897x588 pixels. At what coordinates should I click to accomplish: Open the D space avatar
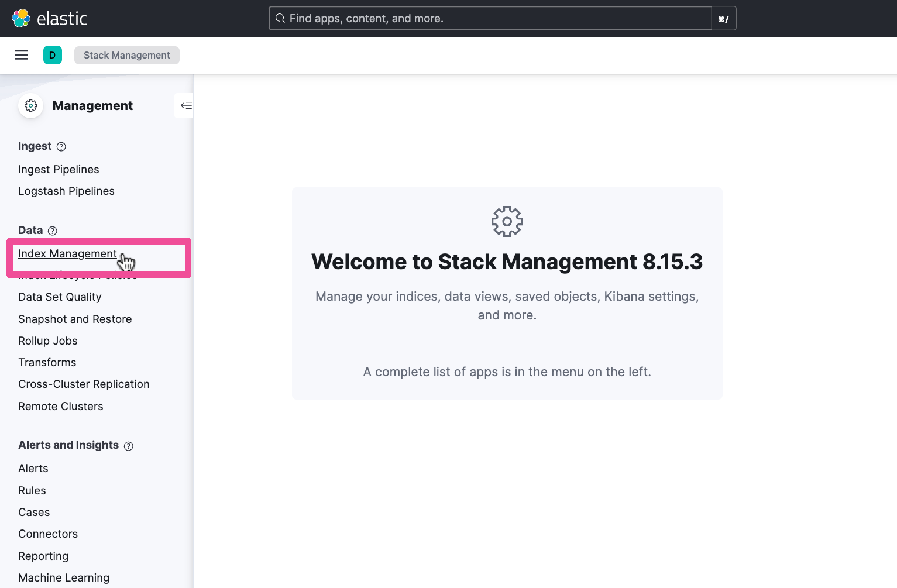[x=53, y=55]
